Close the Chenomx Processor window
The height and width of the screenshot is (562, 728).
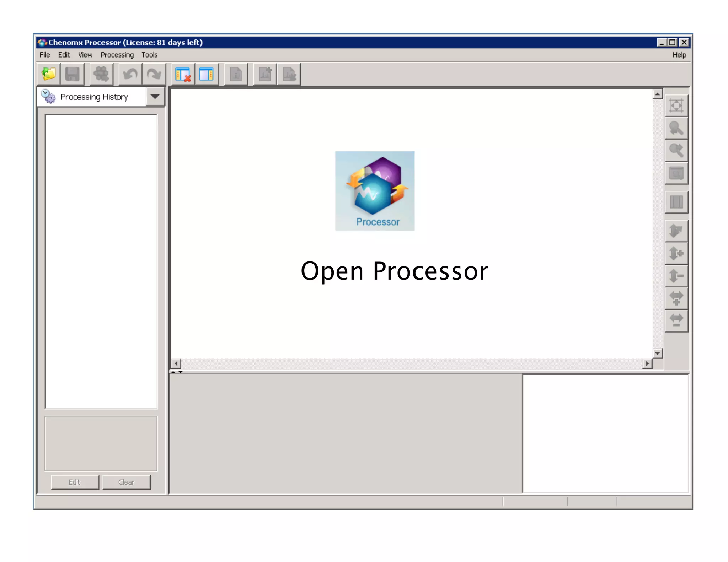pos(684,43)
